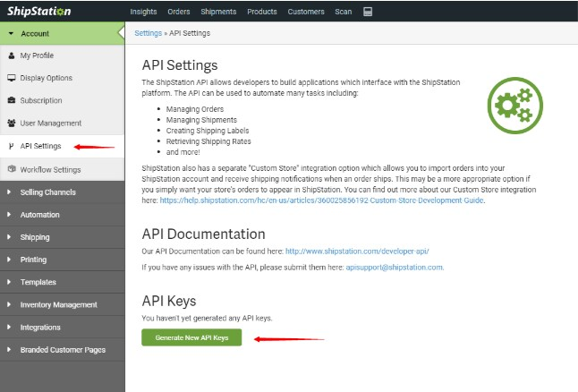This screenshot has height=392, width=578.
Task: Open the Customers tab
Action: [306, 12]
